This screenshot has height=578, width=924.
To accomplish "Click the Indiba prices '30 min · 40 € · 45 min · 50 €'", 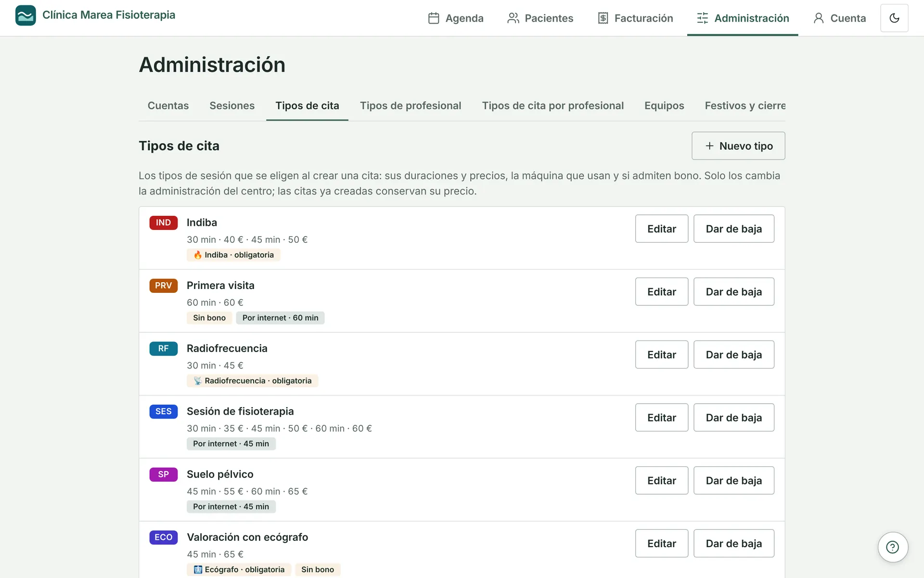I will point(247,240).
